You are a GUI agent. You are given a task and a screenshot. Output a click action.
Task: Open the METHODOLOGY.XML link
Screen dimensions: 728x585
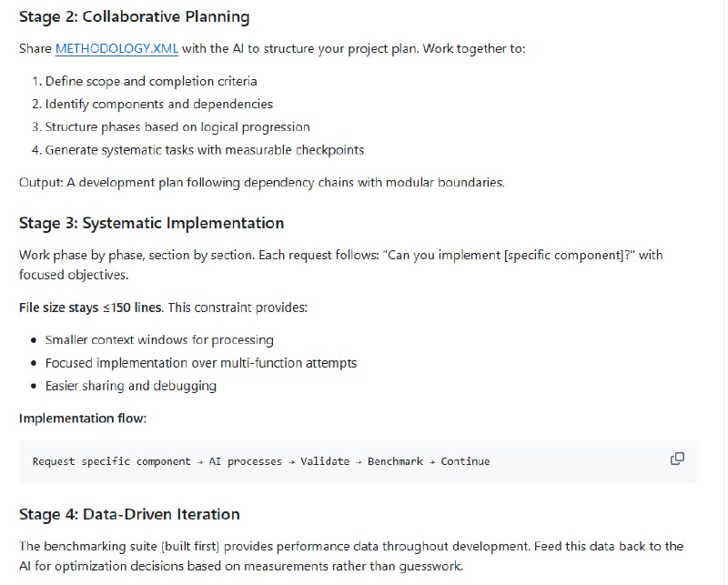coord(116,49)
